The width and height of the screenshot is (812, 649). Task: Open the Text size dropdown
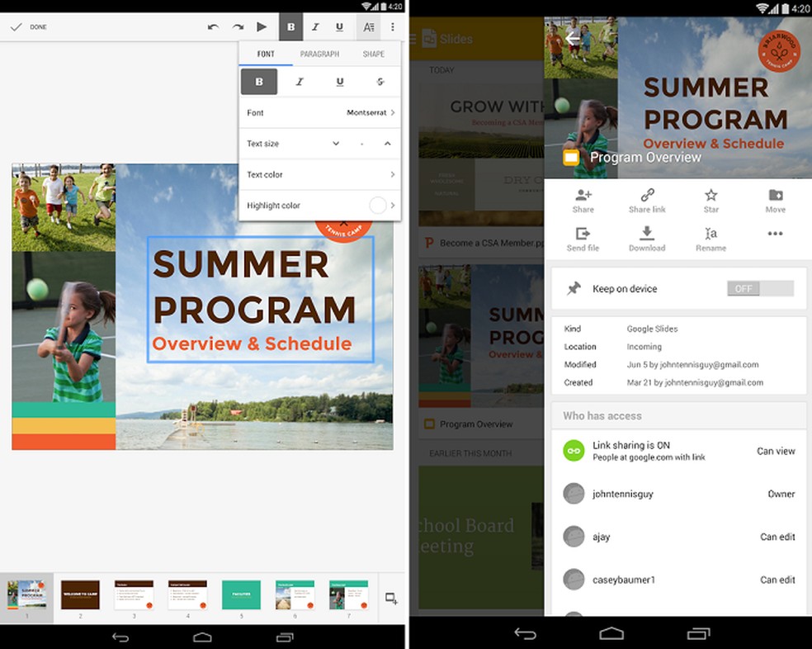tap(334, 143)
